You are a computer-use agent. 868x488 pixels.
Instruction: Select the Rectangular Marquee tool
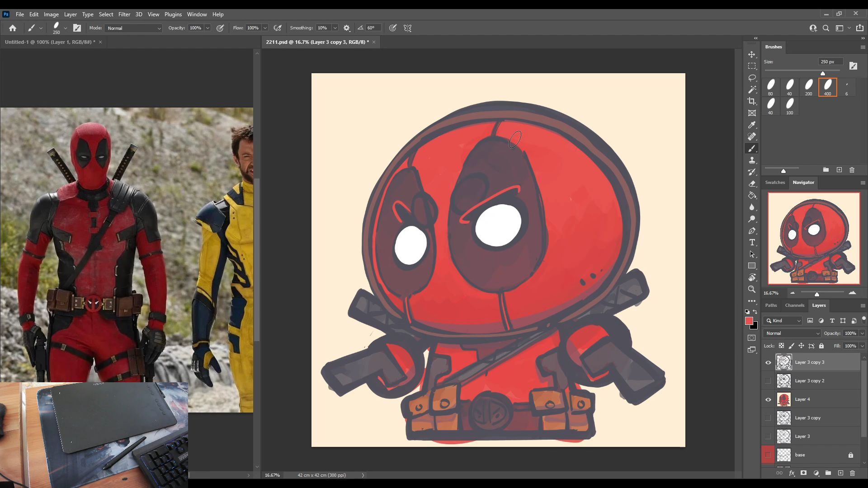coord(752,66)
